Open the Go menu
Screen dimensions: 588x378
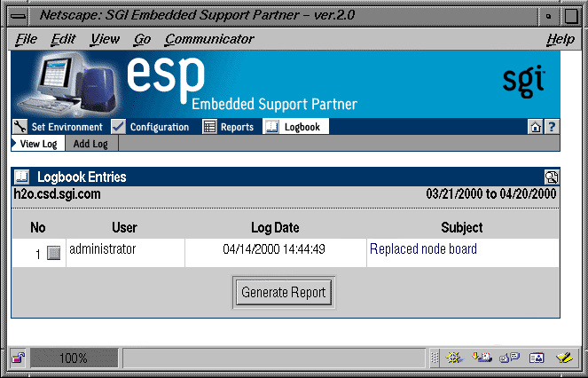coord(143,39)
